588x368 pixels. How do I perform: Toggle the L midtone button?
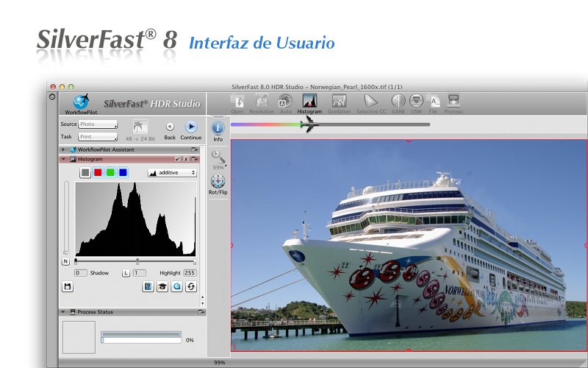click(126, 273)
